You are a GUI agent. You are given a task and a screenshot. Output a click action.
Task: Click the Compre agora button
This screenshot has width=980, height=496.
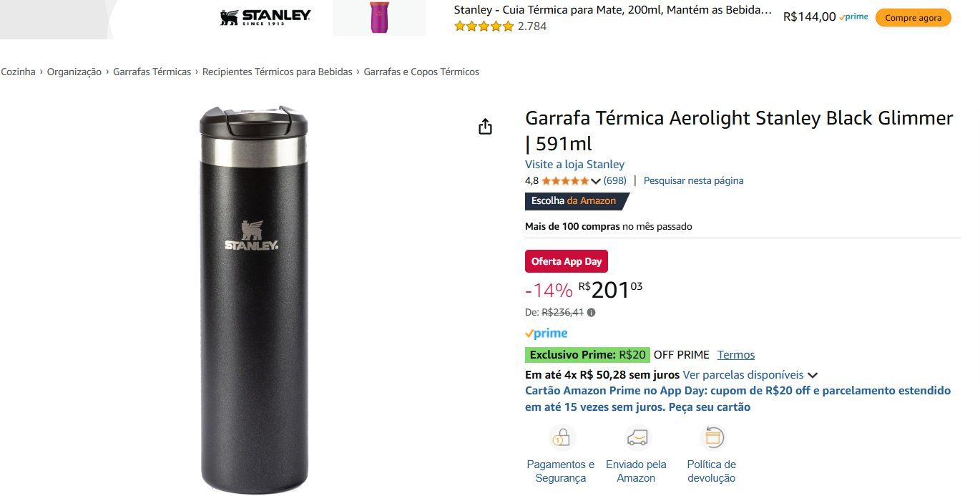click(x=913, y=18)
